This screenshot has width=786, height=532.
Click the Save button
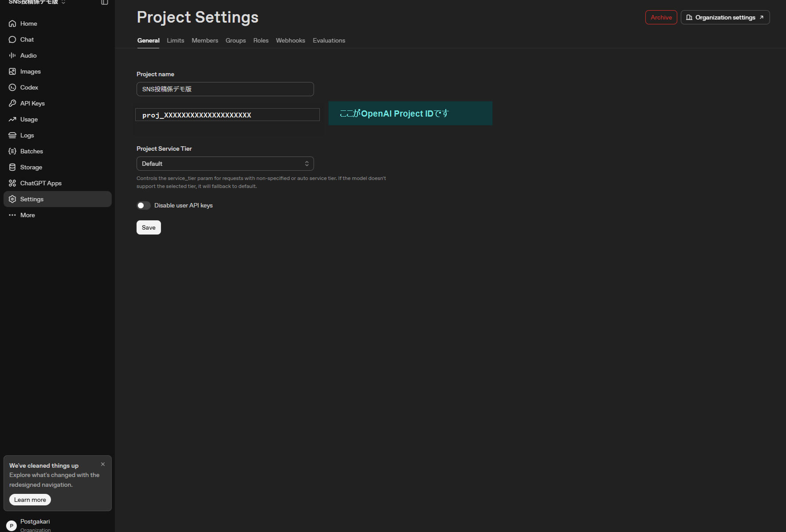pos(149,227)
